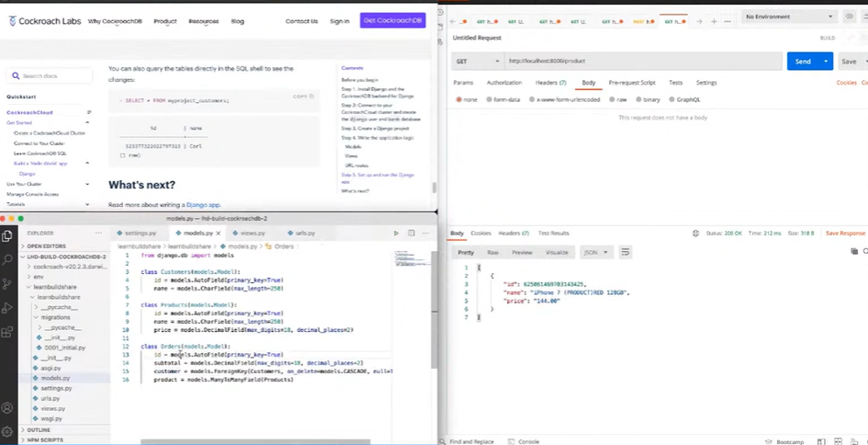Image resolution: width=868 pixels, height=445 pixels.
Task: Open the Explorer view in VS Code
Action: pyautogui.click(x=7, y=236)
